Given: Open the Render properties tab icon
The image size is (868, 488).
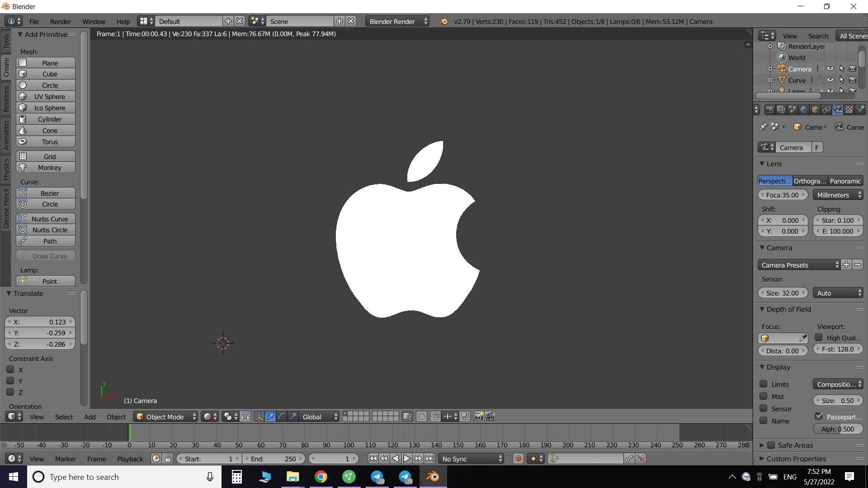Looking at the screenshot, I should (769, 110).
